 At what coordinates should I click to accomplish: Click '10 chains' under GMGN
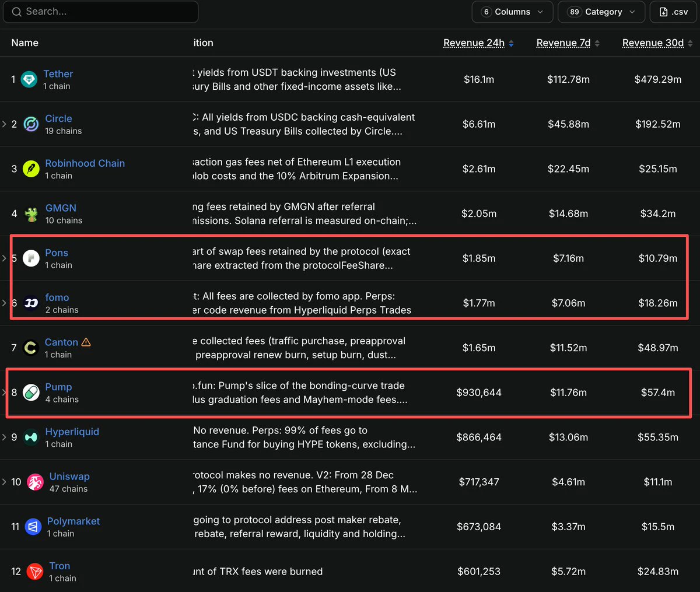64,220
